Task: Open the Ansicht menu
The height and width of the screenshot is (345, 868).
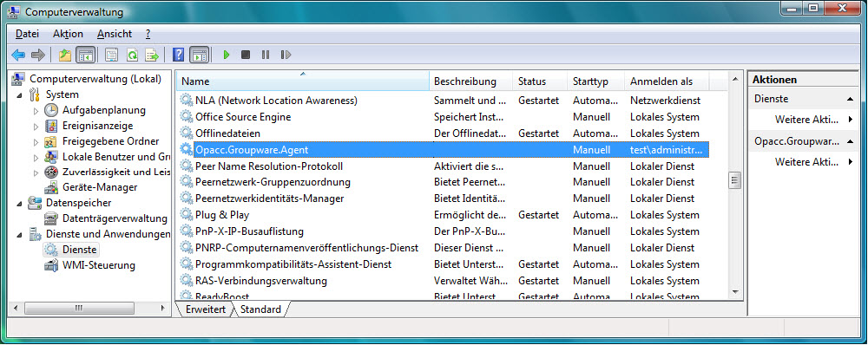Action: 115,34
